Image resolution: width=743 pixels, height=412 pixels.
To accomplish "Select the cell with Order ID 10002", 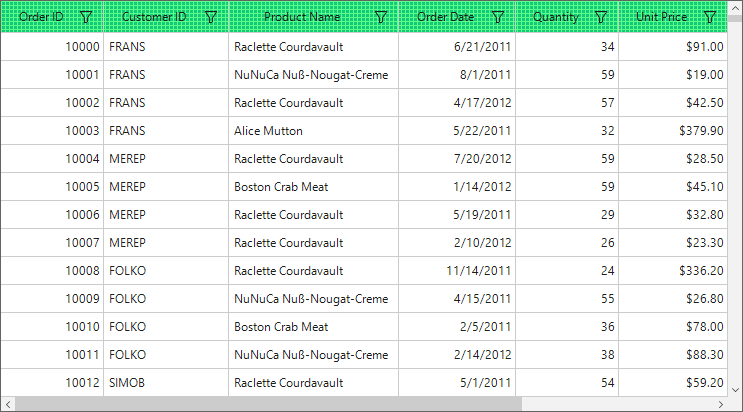I will click(x=52, y=102).
